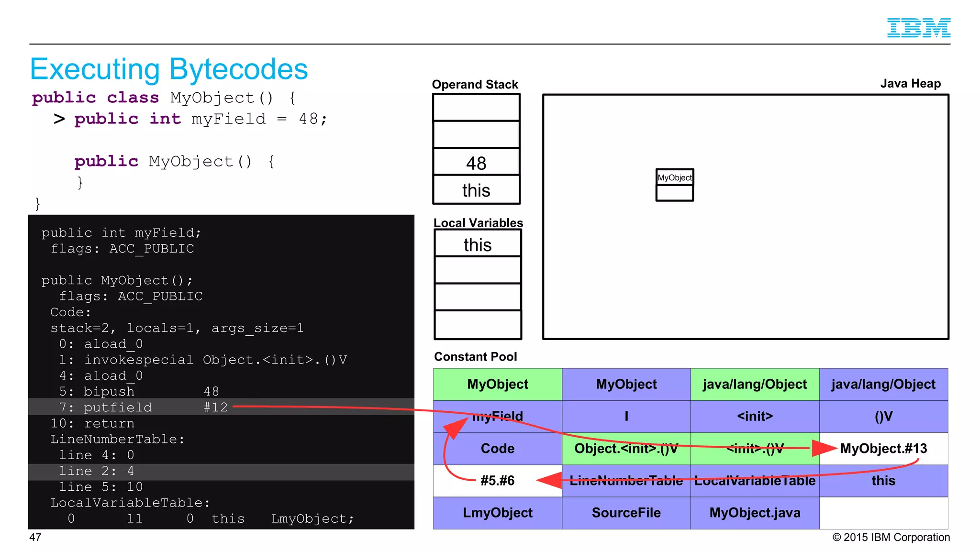Select purple '<init>' constant pool cell
The image size is (980, 551).
[x=755, y=416]
